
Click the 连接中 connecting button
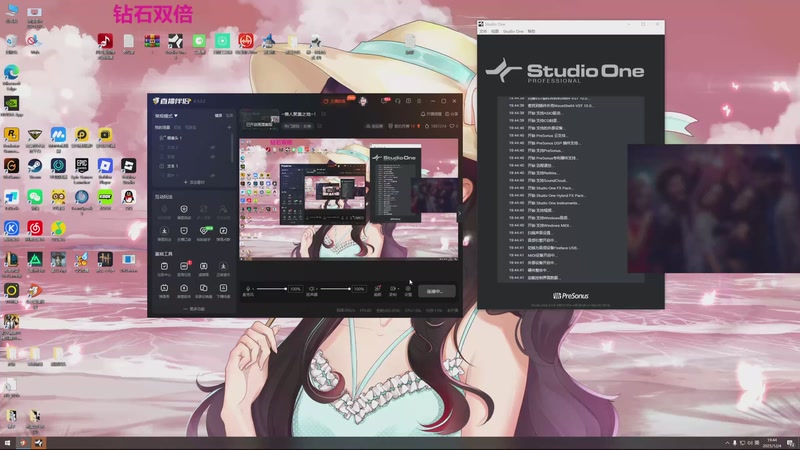tap(436, 291)
